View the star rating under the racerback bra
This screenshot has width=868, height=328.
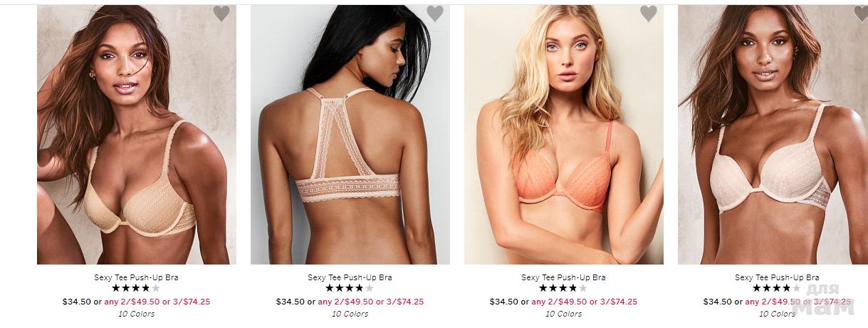pyautogui.click(x=350, y=288)
